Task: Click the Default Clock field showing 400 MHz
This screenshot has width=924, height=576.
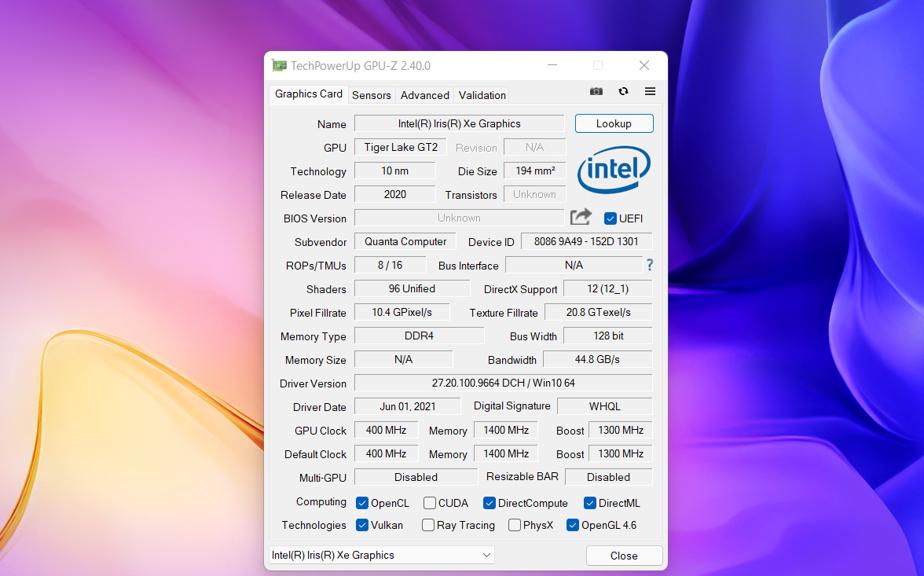Action: coord(386,454)
